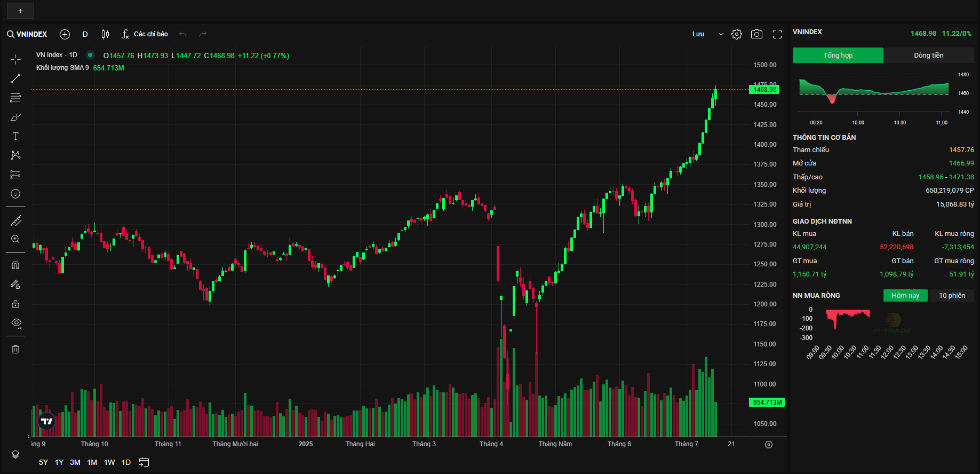Select the trend line drawing tool

15,78
